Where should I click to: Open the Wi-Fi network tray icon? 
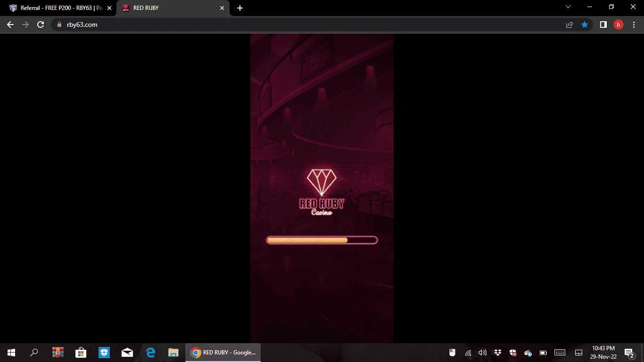click(468, 353)
